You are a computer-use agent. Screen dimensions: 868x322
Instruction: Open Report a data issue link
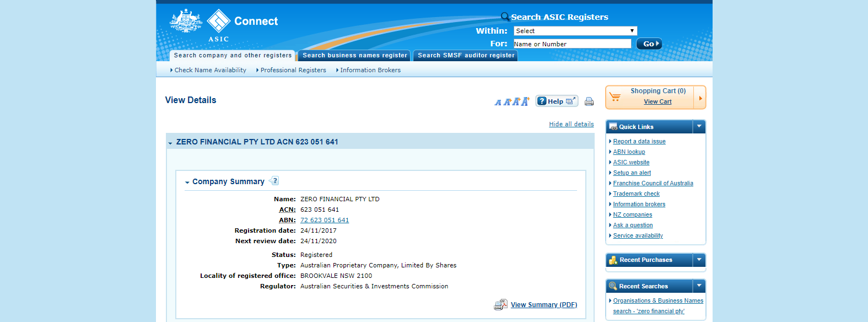coord(639,141)
